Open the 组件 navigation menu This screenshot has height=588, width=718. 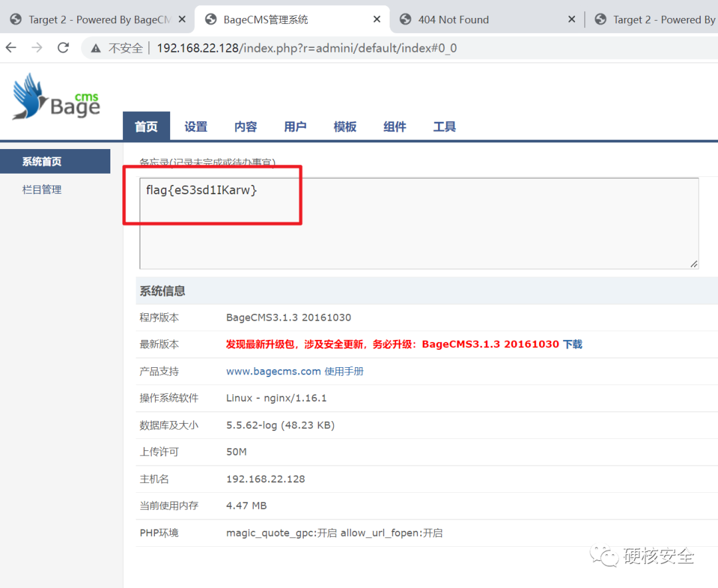pyautogui.click(x=395, y=126)
